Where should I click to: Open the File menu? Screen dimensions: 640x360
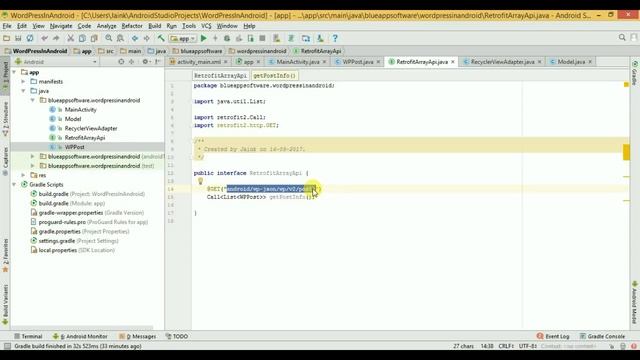7,26
